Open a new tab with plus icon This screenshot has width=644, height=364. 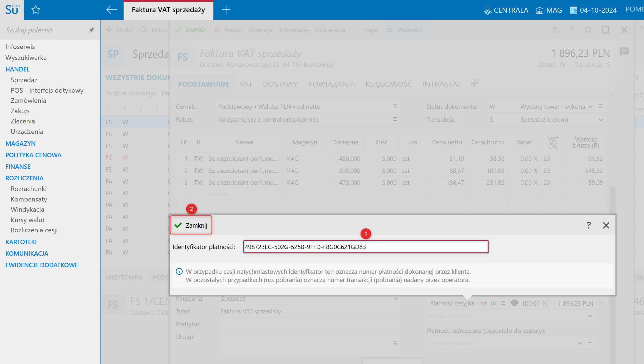tap(226, 10)
